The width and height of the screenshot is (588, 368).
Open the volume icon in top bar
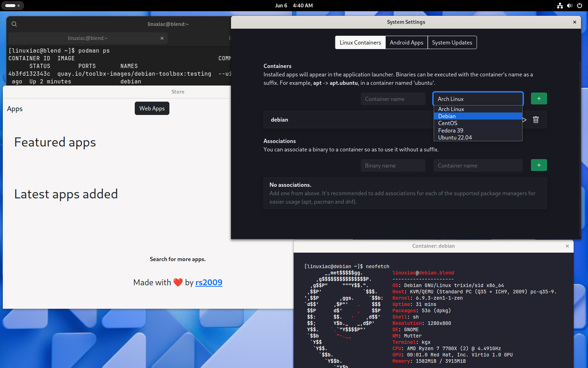coord(570,6)
